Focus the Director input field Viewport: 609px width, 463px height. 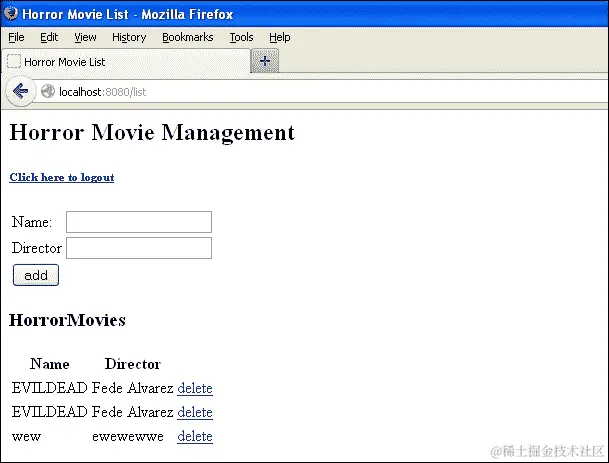pyautogui.click(x=139, y=248)
